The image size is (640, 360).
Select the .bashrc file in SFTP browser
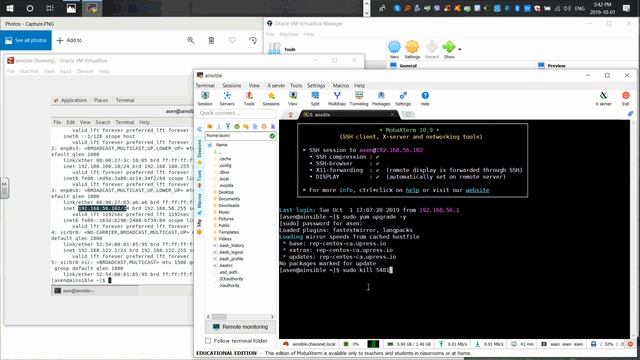click(226, 265)
